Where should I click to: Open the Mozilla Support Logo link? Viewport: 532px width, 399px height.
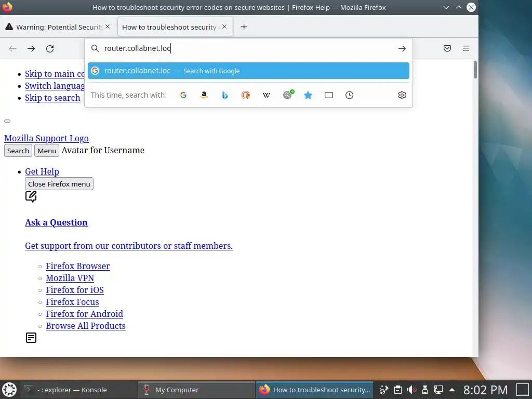(x=46, y=138)
